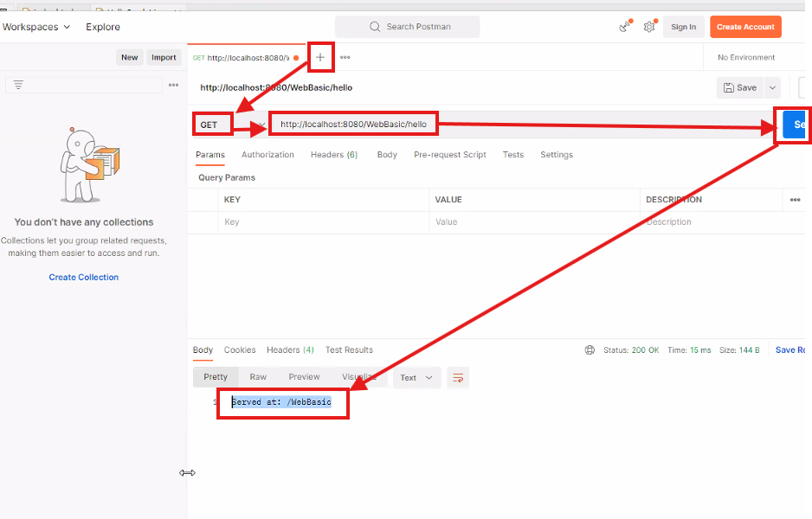Open the response Headers (4) tab
The image size is (812, 519).
[x=291, y=350]
